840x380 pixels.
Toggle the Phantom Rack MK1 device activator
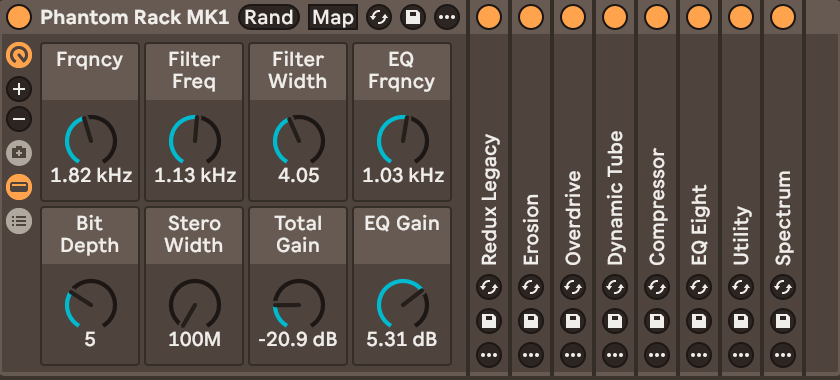[x=19, y=17]
